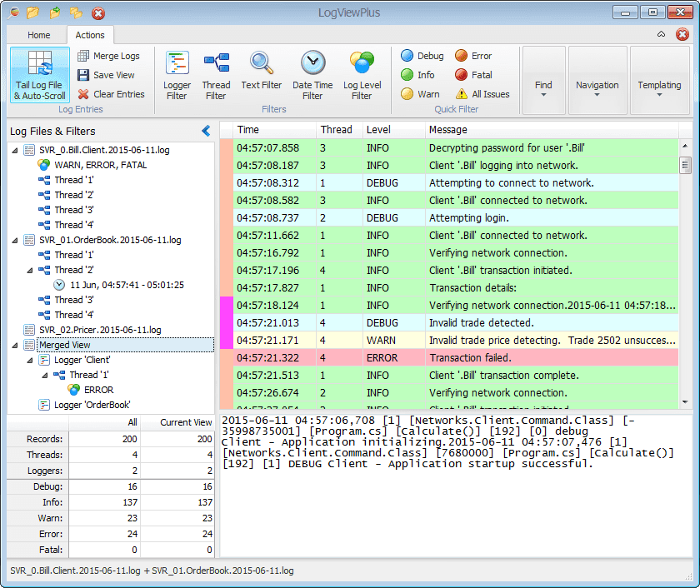The width and height of the screenshot is (700, 588).
Task: Select the Actions ribbon tab
Action: [90, 35]
